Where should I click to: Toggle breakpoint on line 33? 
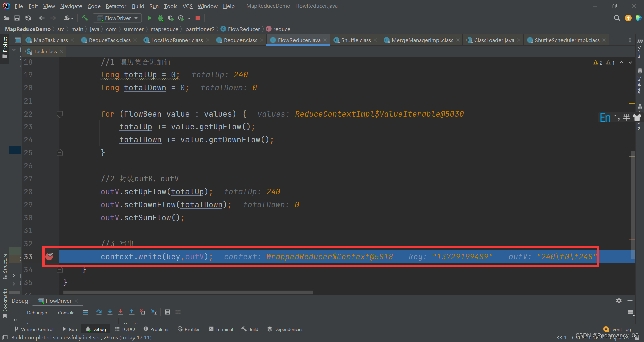49,256
